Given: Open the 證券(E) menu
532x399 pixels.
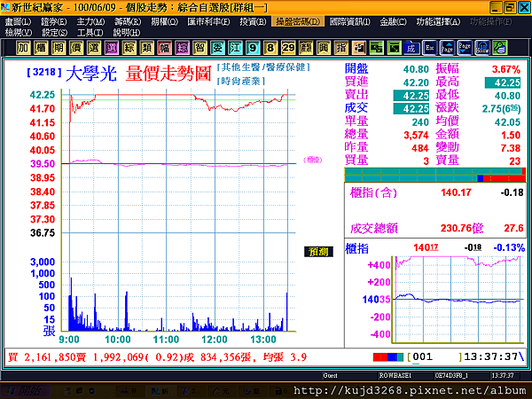Looking at the screenshot, I should click(54, 22).
